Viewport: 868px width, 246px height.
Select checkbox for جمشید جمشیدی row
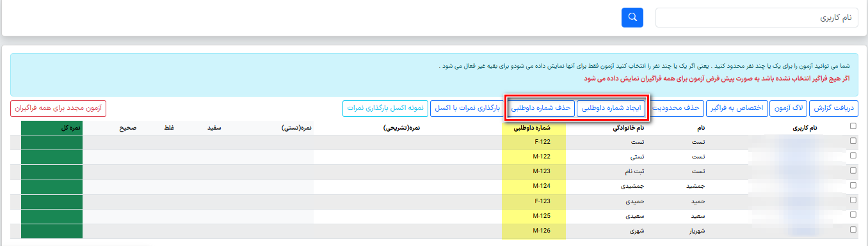coord(853,185)
